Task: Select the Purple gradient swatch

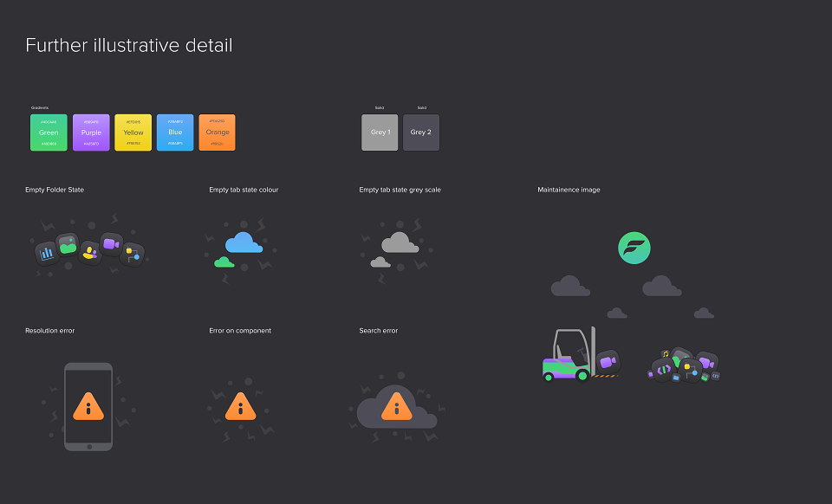Action: click(91, 132)
